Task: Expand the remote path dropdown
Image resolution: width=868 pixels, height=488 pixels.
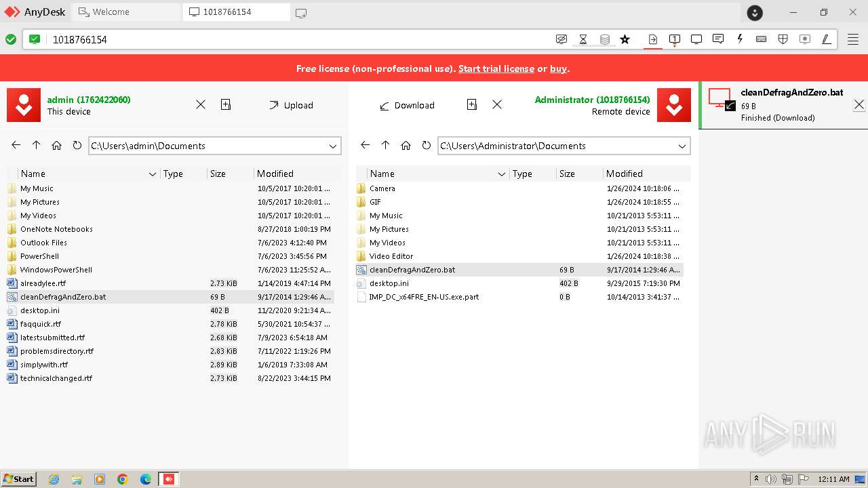Action: 682,146
